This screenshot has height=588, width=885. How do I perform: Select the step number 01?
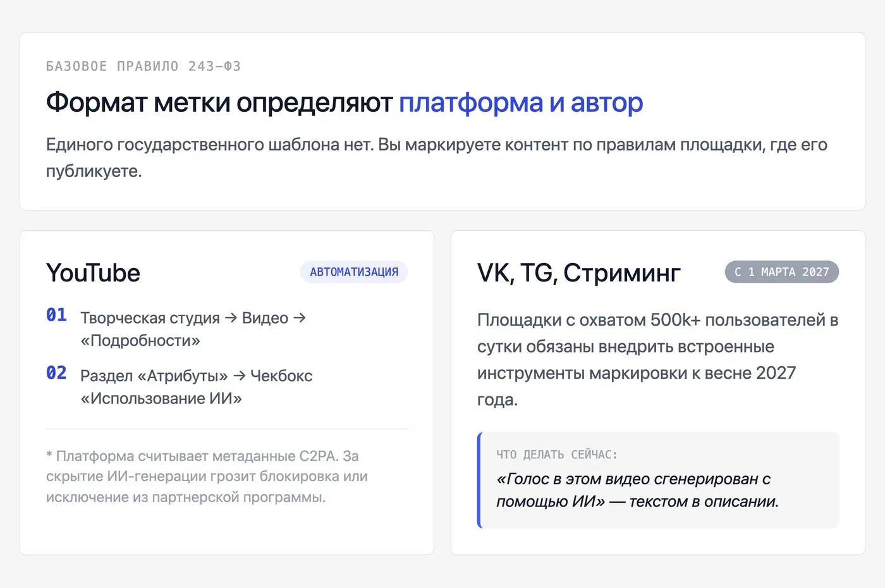point(56,315)
